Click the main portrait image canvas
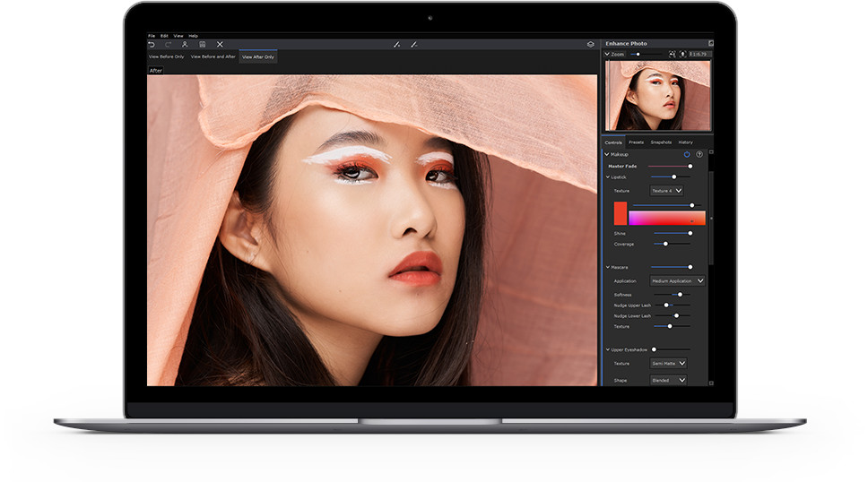The image size is (868, 482). pos(372,230)
